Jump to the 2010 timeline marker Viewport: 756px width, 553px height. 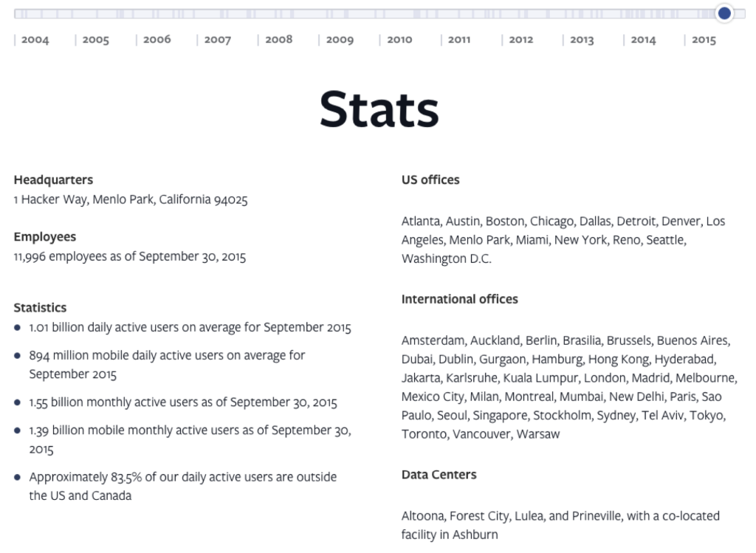click(399, 40)
